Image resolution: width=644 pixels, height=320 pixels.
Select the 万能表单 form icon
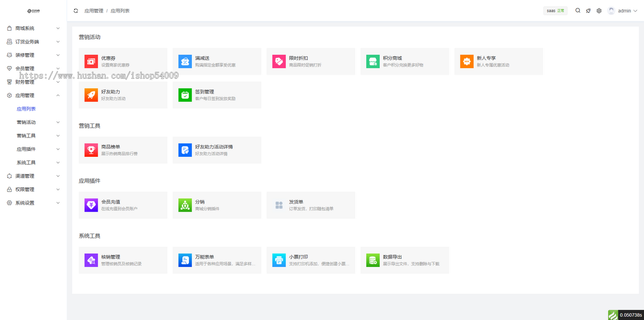(x=185, y=260)
